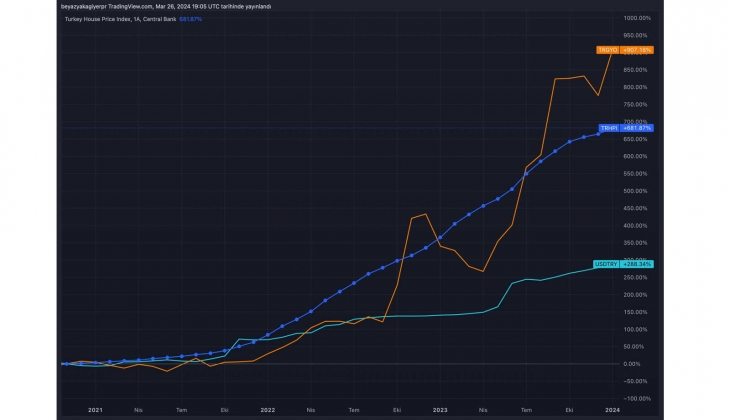Screen dimensions: 730x420
Task: Click the blue TRHPI series label
Action: click(608, 128)
